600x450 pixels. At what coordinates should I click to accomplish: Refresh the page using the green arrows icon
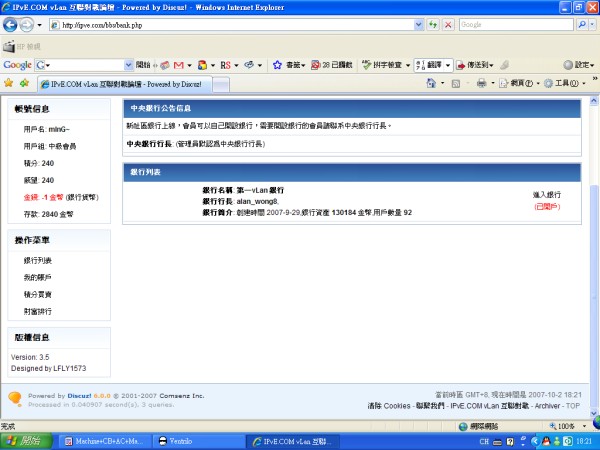(x=433, y=25)
